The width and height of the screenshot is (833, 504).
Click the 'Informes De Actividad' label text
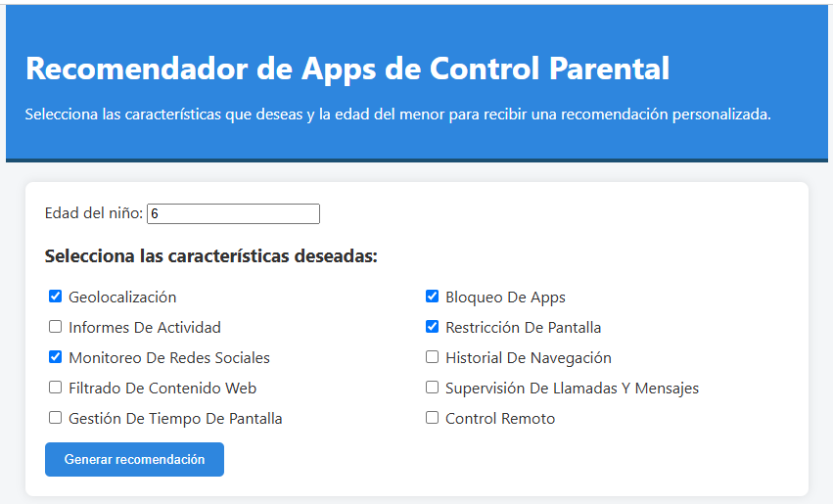click(145, 328)
